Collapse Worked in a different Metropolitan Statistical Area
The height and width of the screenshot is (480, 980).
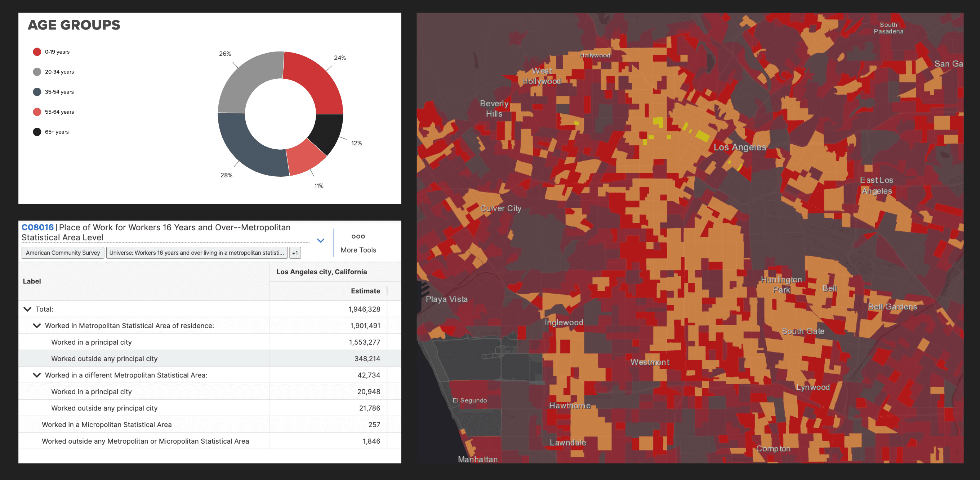pyautogui.click(x=37, y=375)
